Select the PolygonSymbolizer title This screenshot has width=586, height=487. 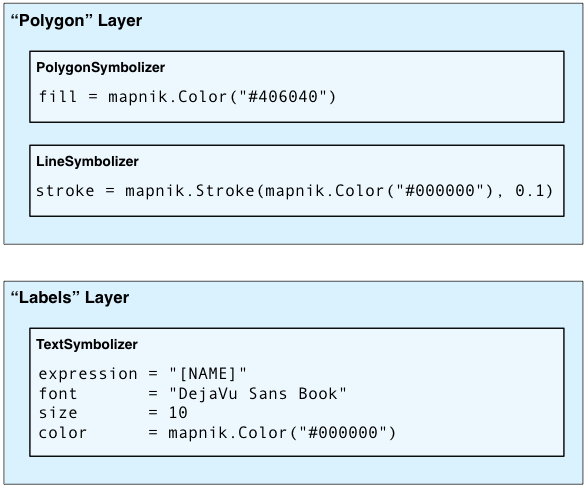(x=101, y=68)
